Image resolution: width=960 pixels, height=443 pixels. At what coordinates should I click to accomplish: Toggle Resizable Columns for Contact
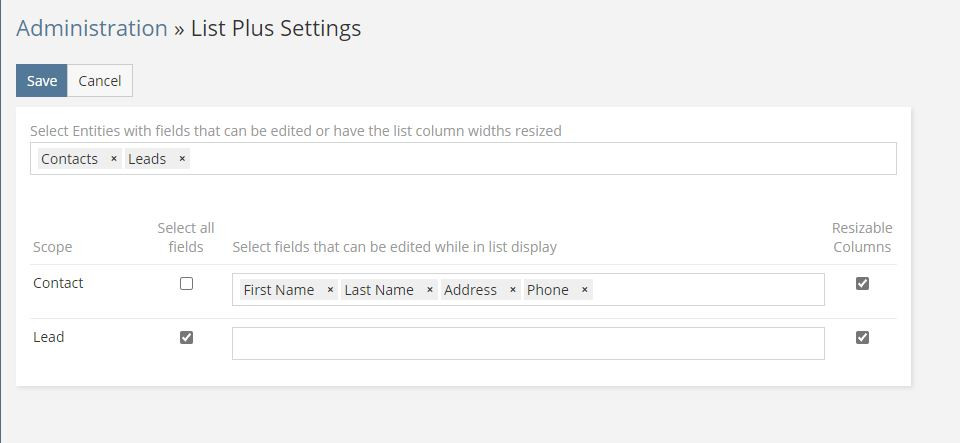[862, 284]
